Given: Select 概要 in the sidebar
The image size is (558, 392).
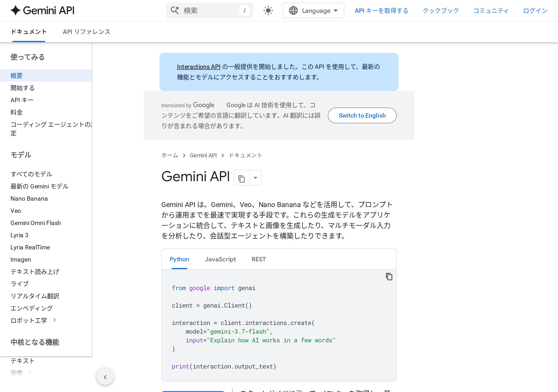Looking at the screenshot, I should coord(46,75).
